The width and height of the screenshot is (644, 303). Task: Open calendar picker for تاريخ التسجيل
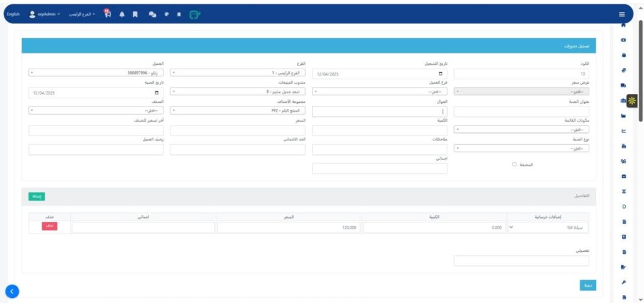(440, 74)
